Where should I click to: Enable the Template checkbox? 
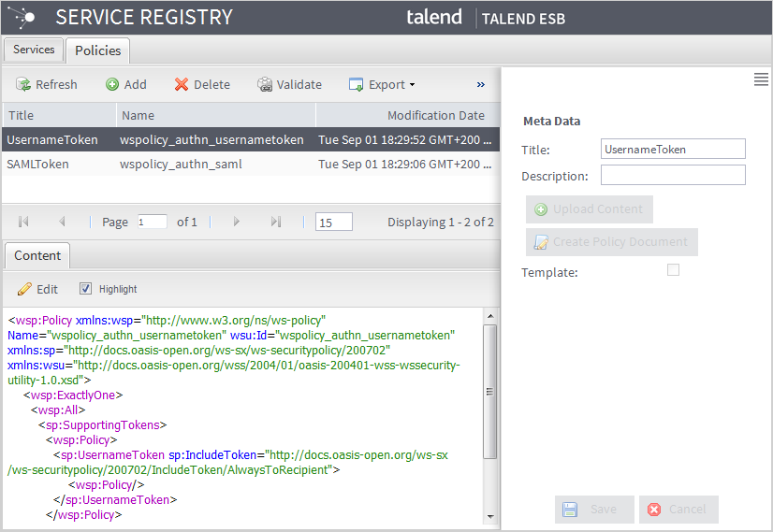(x=673, y=270)
